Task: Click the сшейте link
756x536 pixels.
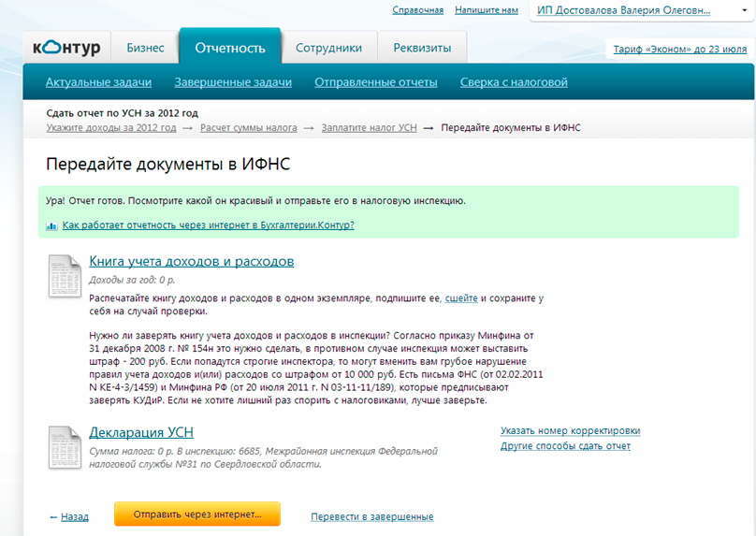Action: click(x=461, y=298)
